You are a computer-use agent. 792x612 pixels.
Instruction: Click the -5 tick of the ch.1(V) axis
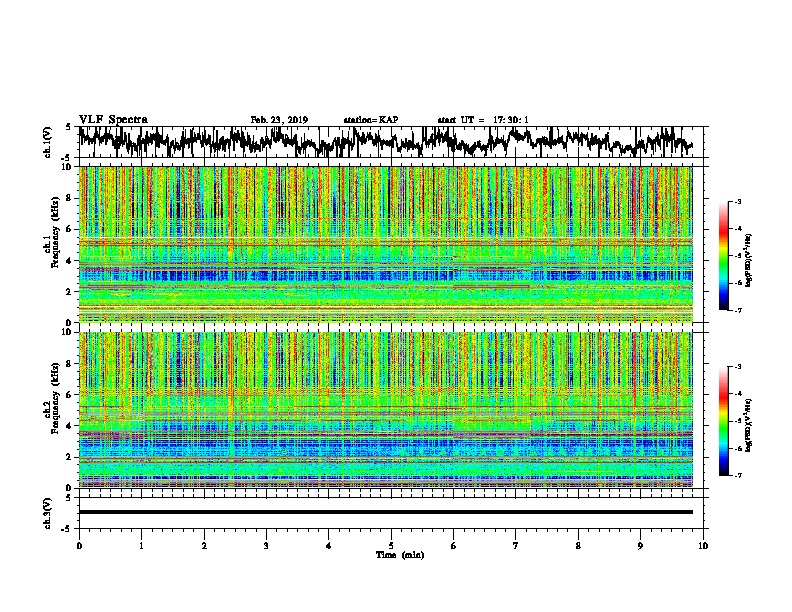point(68,158)
